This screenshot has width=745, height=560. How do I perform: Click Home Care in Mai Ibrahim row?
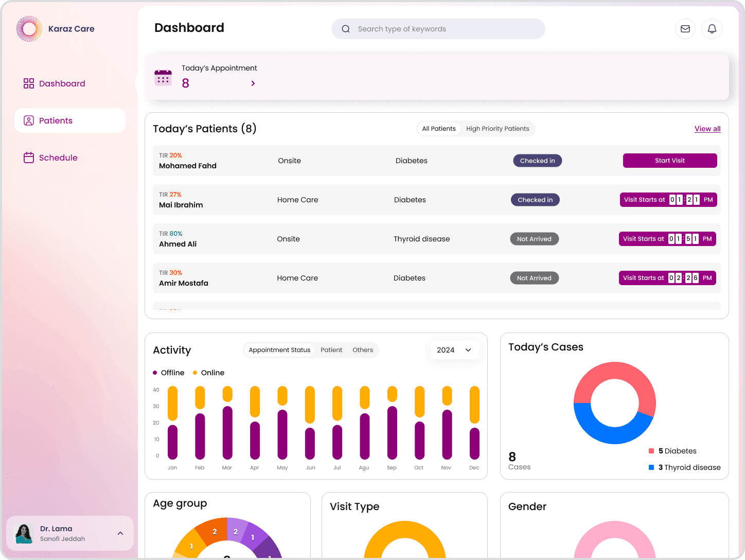click(x=298, y=200)
